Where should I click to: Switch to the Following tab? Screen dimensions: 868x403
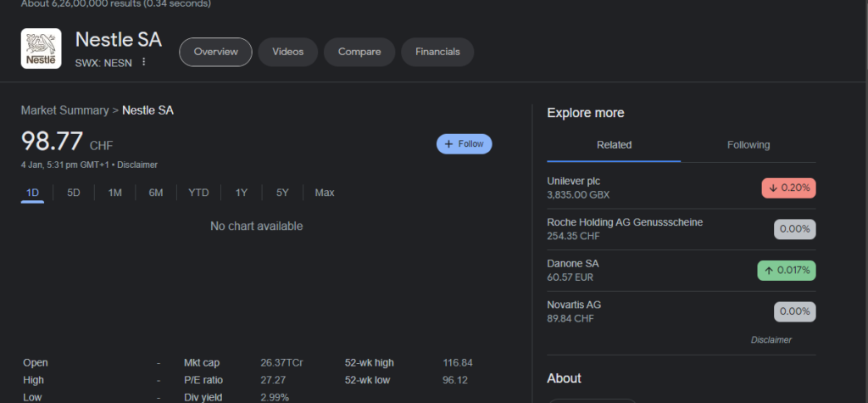click(748, 145)
